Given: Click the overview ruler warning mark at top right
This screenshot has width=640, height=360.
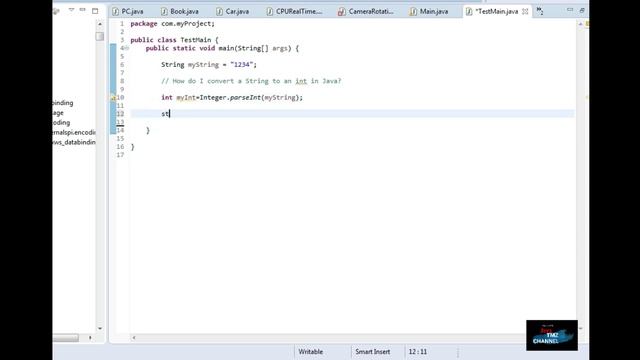Looking at the screenshot, I should pyautogui.click(x=587, y=24).
